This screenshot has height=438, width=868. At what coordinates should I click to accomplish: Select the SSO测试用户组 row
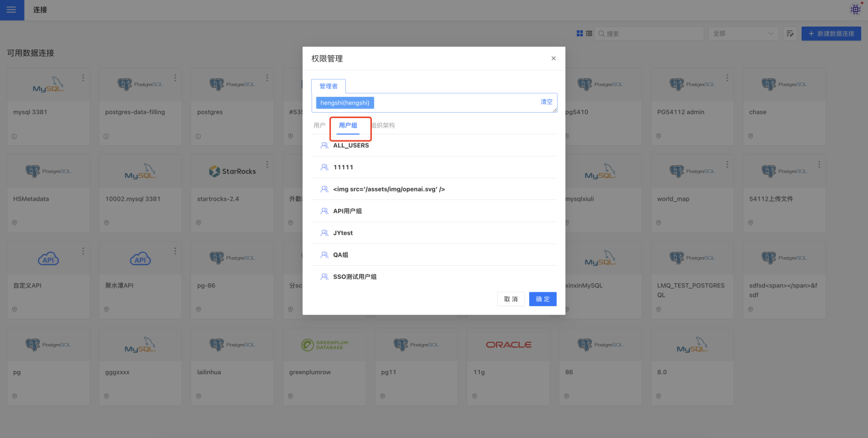(x=434, y=277)
